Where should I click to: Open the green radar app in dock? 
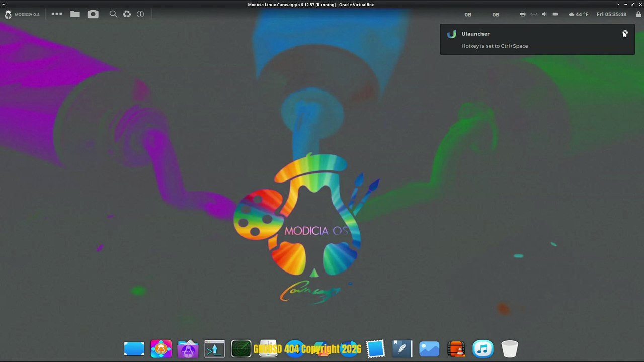(x=241, y=349)
